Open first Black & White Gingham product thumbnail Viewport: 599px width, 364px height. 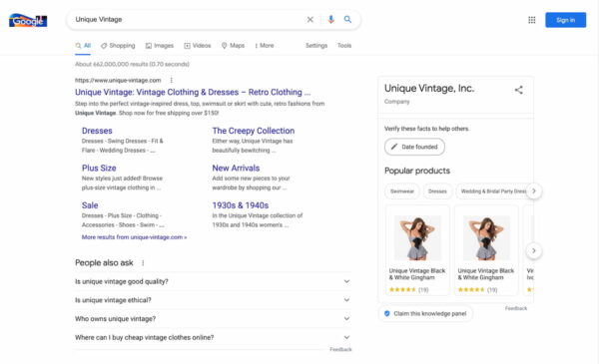(417, 237)
